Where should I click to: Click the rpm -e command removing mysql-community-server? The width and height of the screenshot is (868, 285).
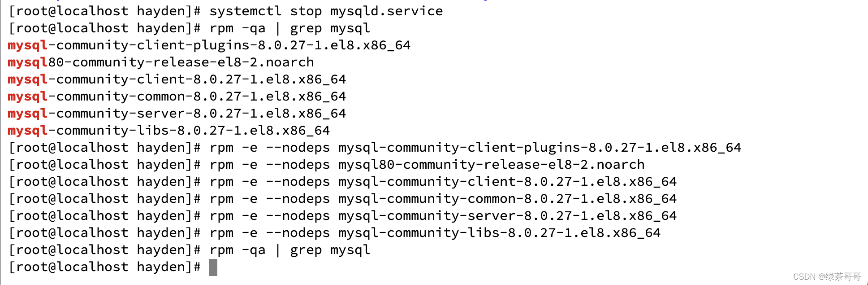tap(443, 216)
